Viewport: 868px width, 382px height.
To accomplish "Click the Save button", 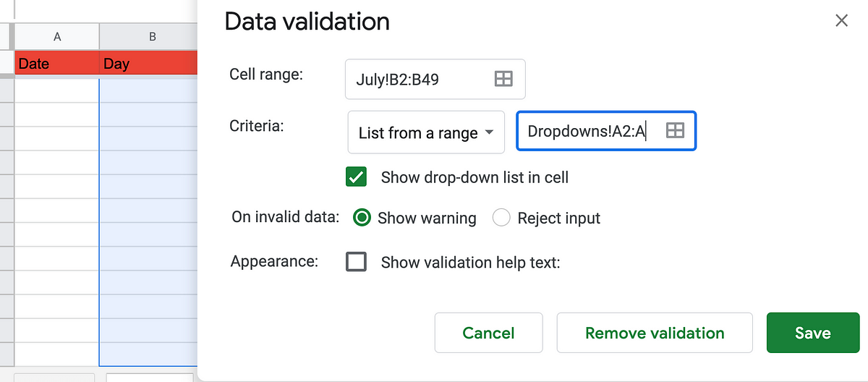I will tap(813, 333).
